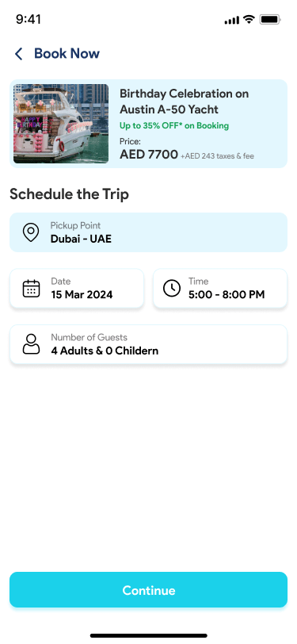Tap the back chevron arrow
The image size is (297, 644).
18,54
